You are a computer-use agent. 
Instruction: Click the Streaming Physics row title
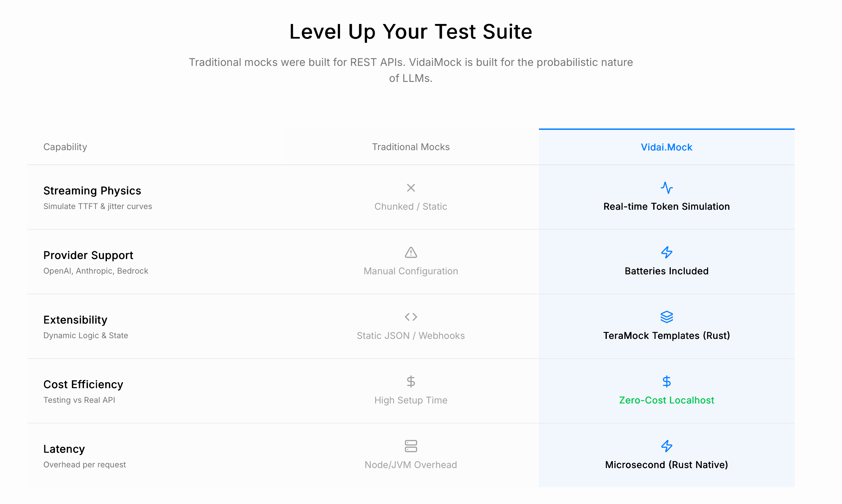[x=92, y=190]
